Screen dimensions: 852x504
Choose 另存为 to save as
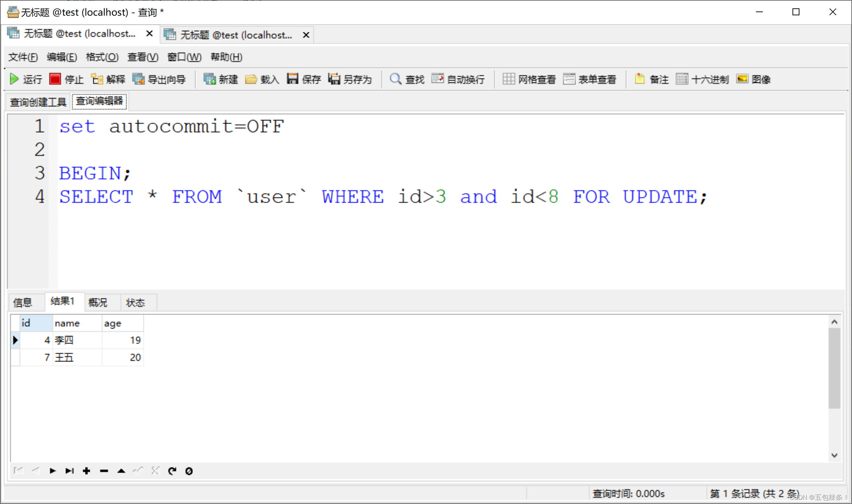click(350, 79)
